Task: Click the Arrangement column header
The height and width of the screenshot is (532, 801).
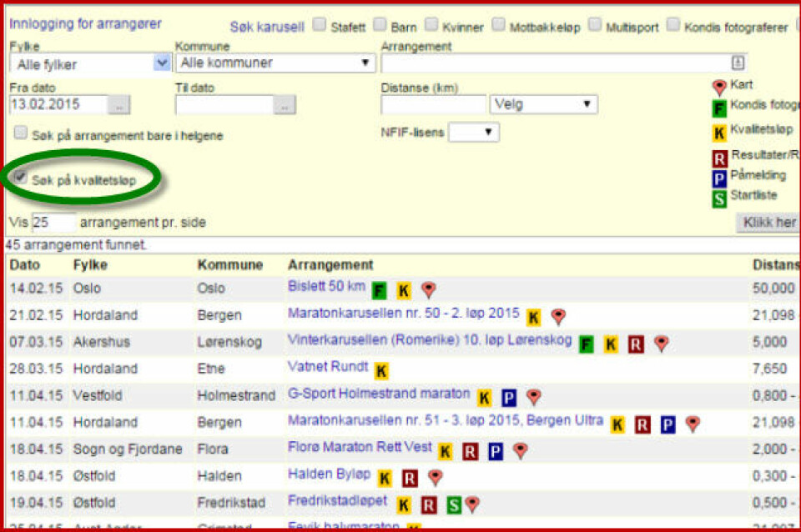Action: [x=330, y=264]
